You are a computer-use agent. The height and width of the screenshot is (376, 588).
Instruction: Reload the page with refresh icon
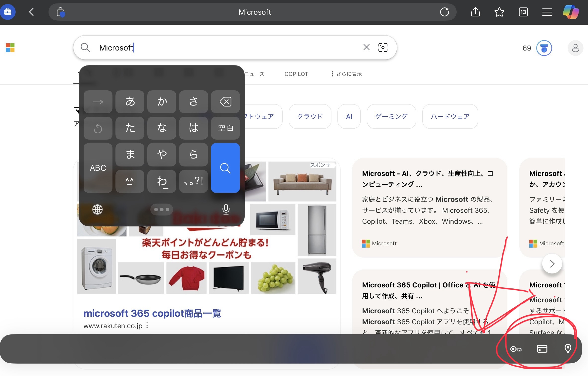[x=444, y=12]
